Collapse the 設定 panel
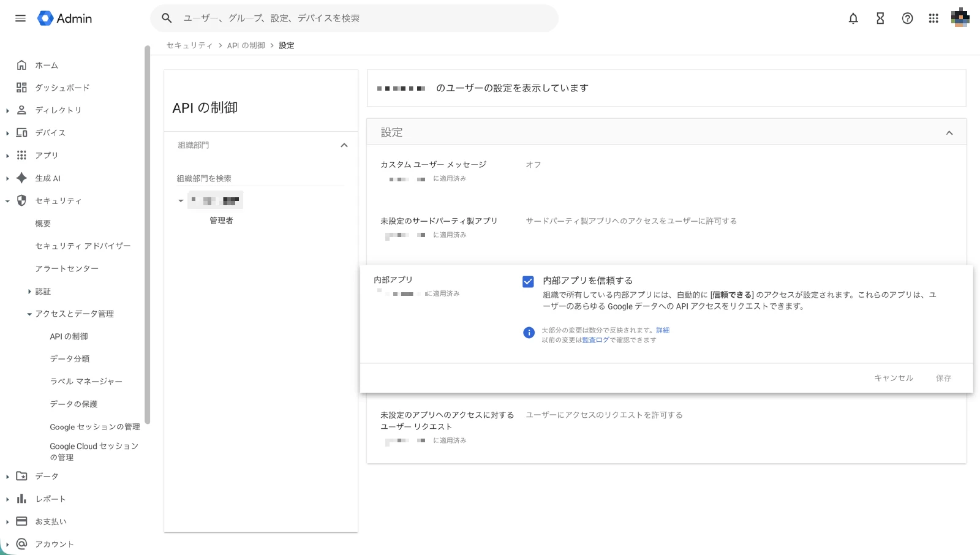 point(949,132)
